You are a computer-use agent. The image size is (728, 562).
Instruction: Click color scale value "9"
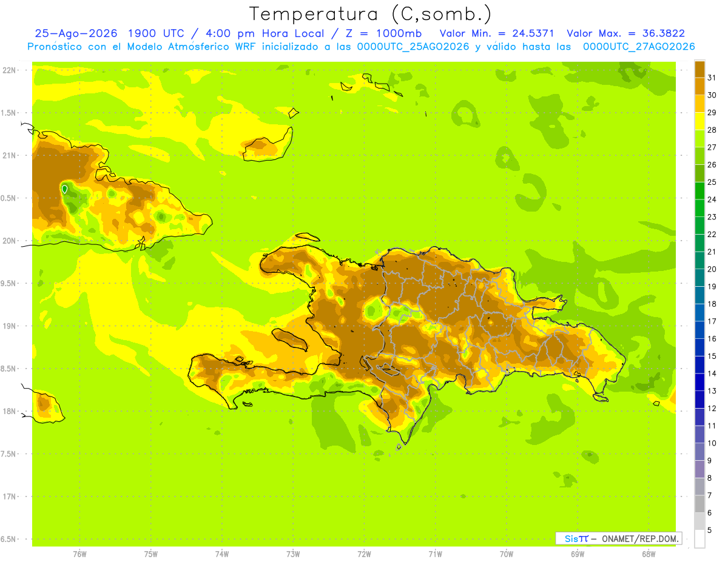click(710, 461)
